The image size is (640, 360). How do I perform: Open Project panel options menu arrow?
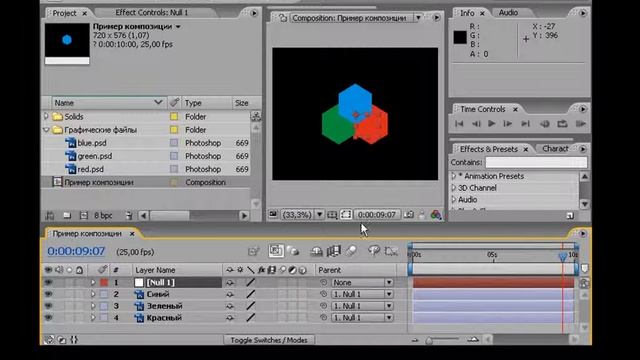pos(254,13)
